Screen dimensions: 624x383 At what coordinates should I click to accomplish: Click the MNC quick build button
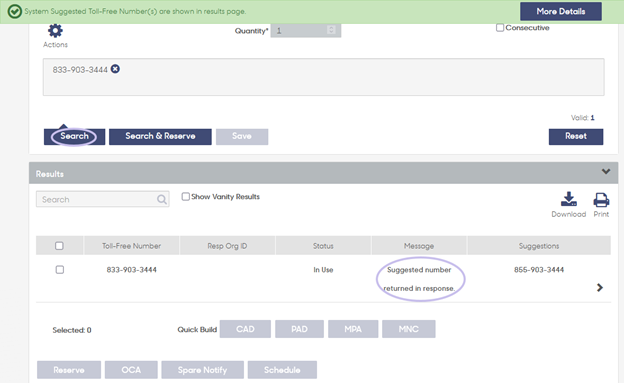(x=409, y=329)
